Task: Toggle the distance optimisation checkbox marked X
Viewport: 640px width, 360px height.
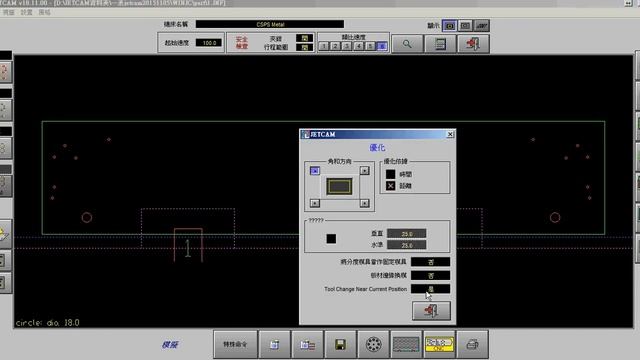Action: pos(391,186)
